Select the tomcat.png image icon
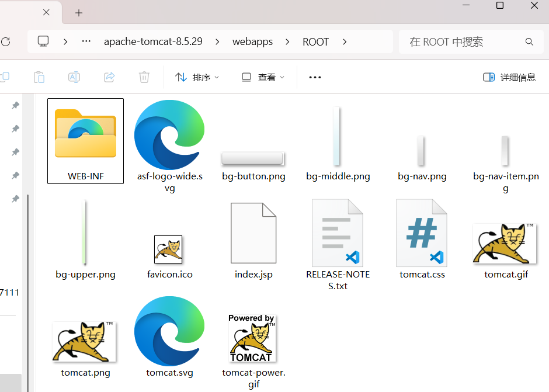This screenshot has height=392, width=549. pyautogui.click(x=84, y=342)
